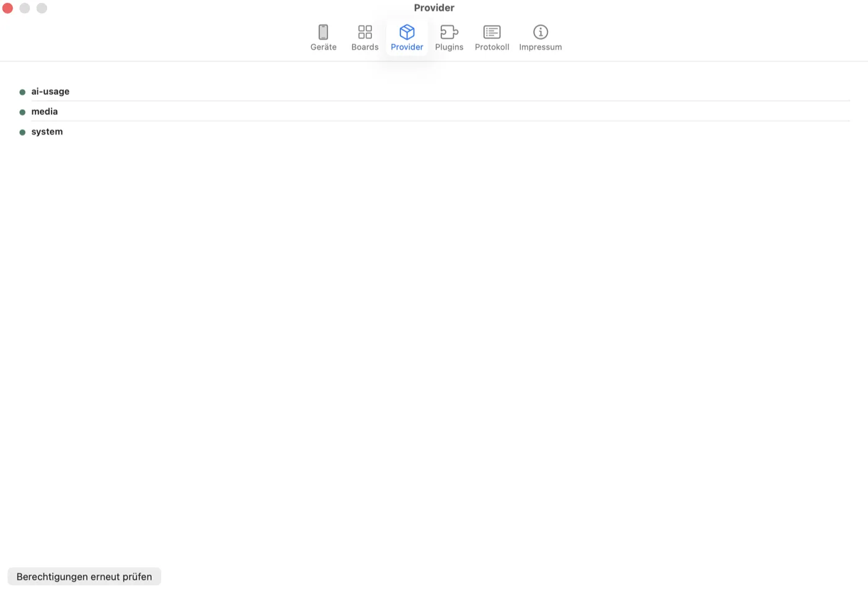Viewport: 868px width, 592px height.
Task: Switch to the Boards tab
Action: point(365,38)
